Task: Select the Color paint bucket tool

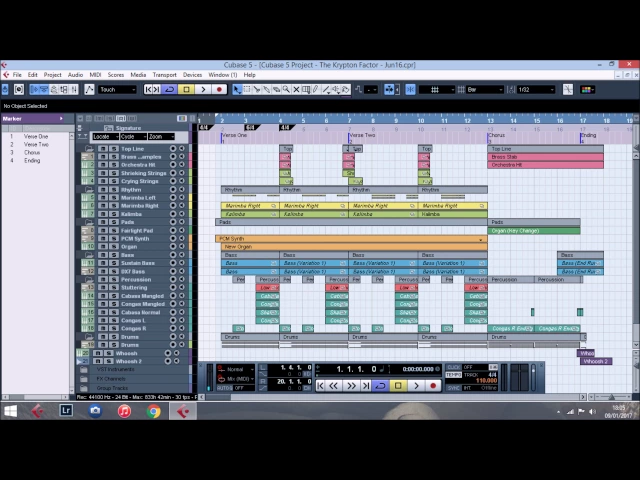Action: (x=346, y=89)
